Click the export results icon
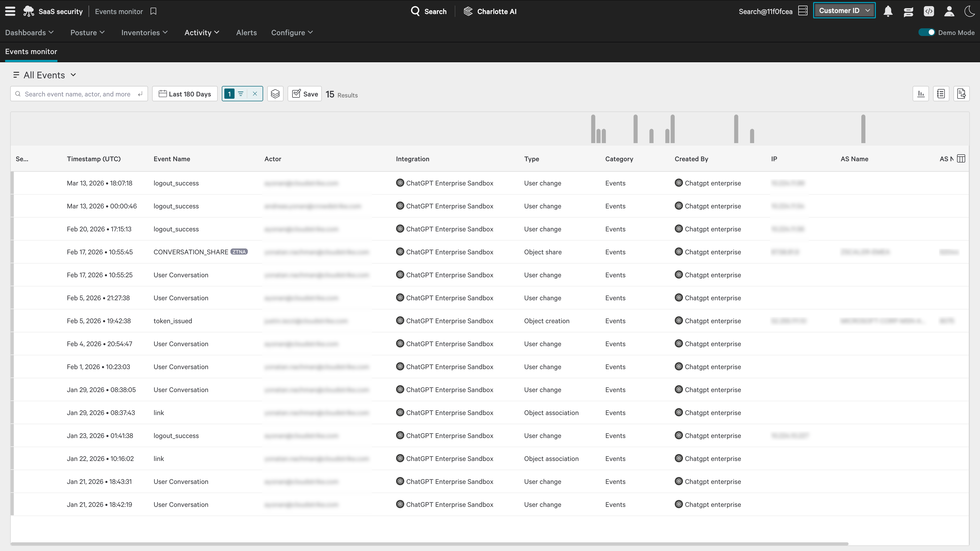The image size is (980, 551). pyautogui.click(x=961, y=94)
